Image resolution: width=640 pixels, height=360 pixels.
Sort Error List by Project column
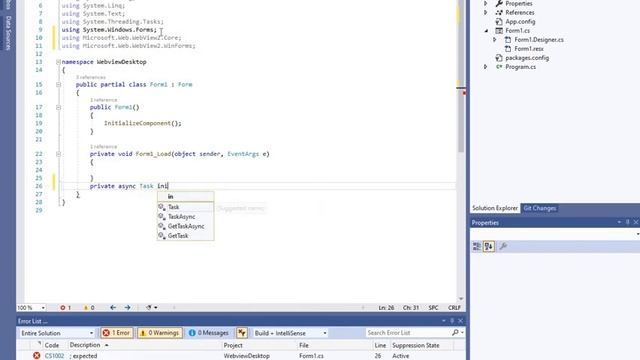pos(233,345)
